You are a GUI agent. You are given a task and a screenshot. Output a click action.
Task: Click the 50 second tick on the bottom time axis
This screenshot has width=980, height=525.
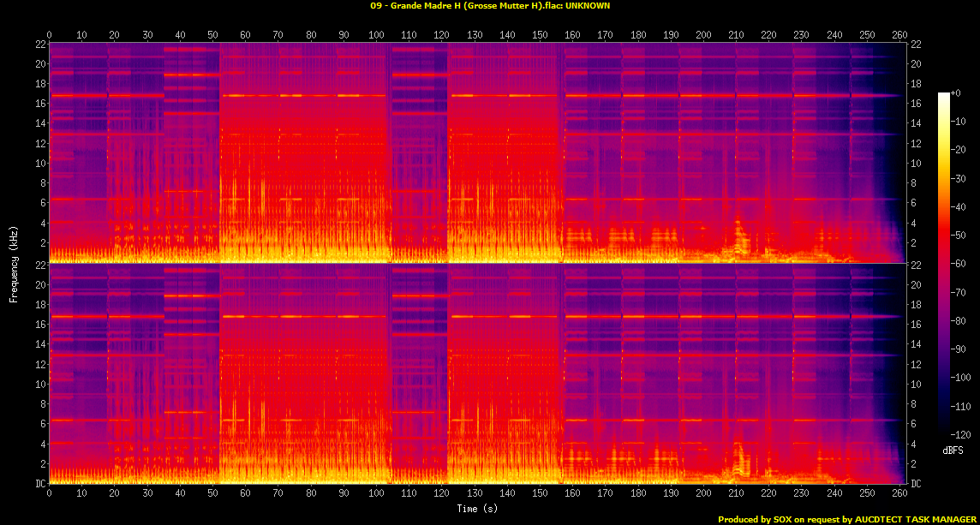tap(213, 493)
